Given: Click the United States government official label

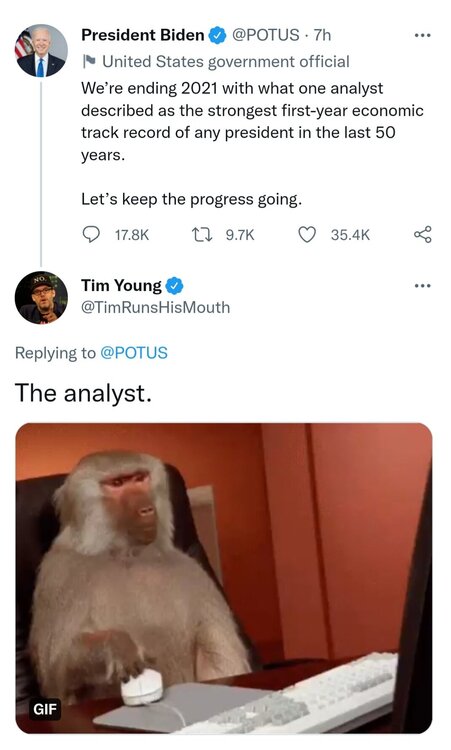Looking at the screenshot, I should pyautogui.click(x=226, y=62).
